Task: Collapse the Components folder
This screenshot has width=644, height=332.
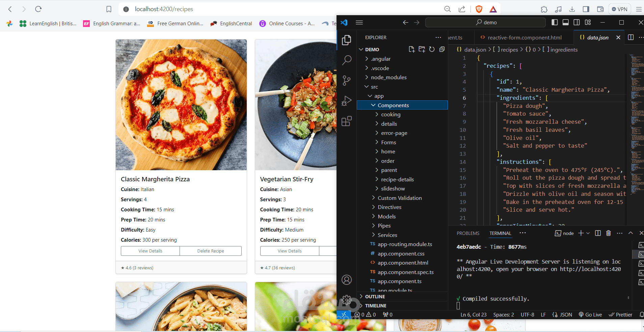Action: click(393, 105)
